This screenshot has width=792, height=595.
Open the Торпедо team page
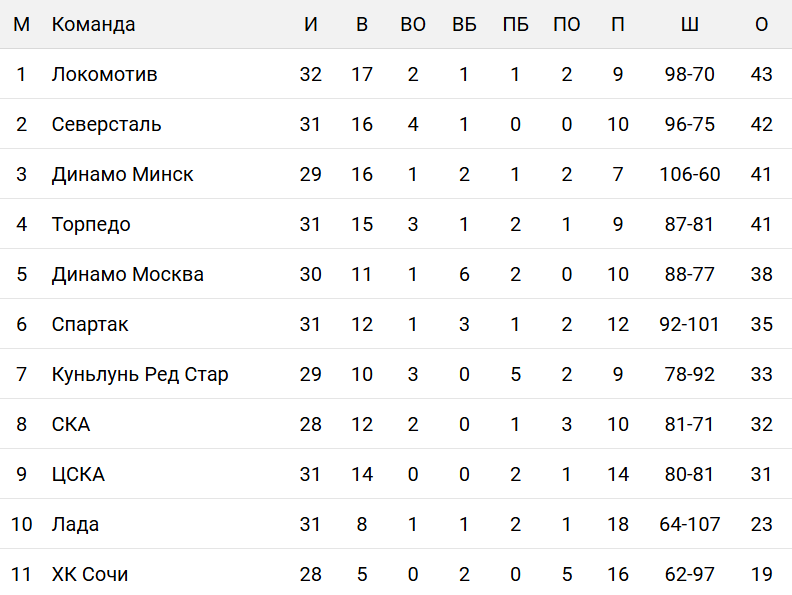(x=91, y=224)
